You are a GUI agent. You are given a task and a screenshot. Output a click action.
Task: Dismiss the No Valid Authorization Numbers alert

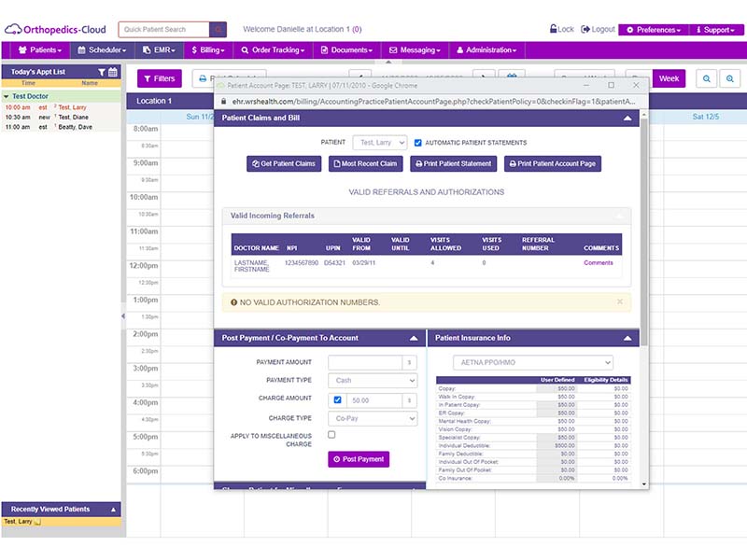point(619,301)
